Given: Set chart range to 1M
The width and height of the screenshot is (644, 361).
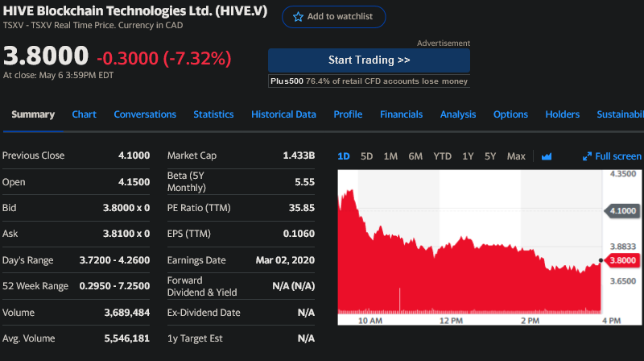Looking at the screenshot, I should coord(390,156).
